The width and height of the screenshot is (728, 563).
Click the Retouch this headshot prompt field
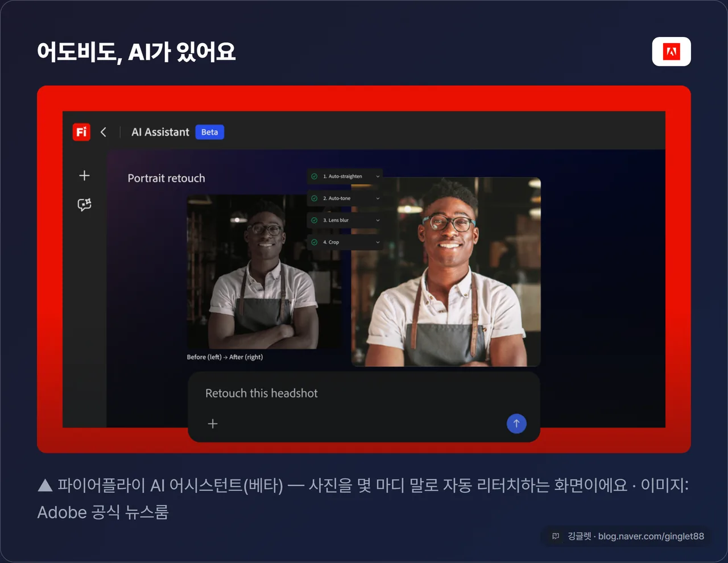point(364,407)
